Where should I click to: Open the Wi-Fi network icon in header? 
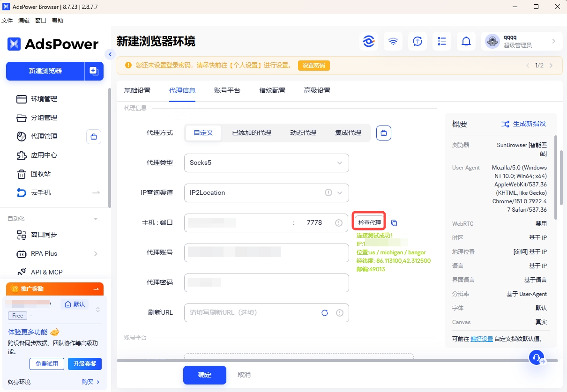pyautogui.click(x=393, y=41)
